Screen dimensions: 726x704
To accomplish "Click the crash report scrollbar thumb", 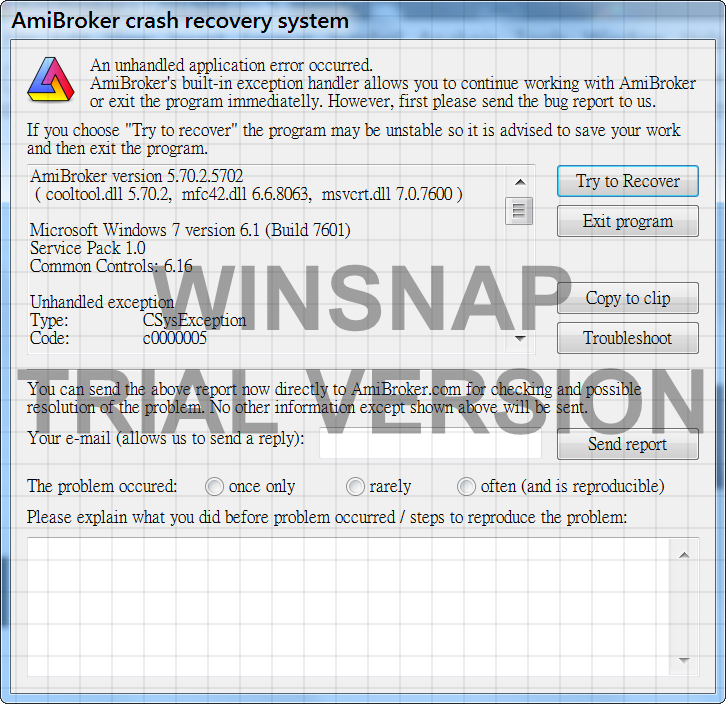I will (519, 211).
